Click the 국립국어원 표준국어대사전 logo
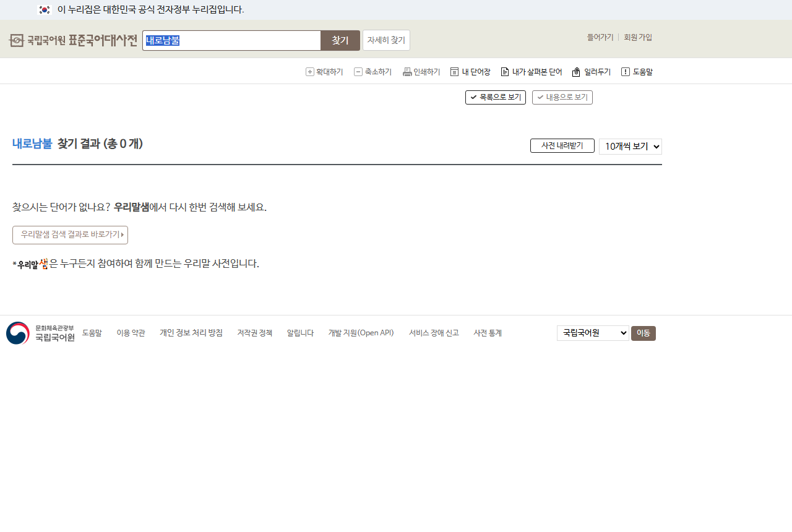 [73, 41]
